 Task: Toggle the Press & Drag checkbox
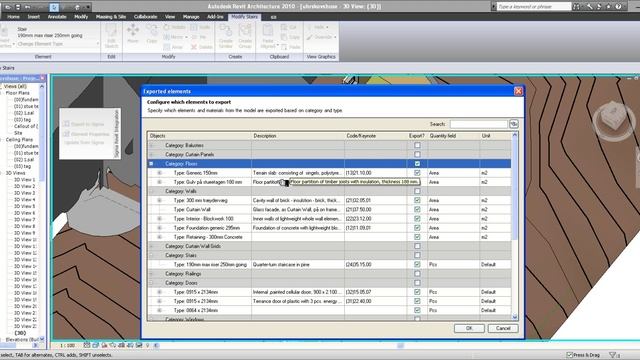coord(570,355)
